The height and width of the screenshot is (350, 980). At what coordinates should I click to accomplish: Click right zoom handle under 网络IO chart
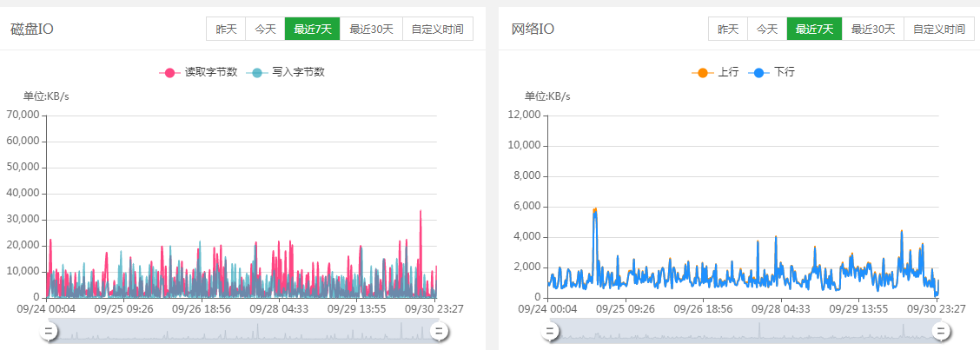coord(940,330)
